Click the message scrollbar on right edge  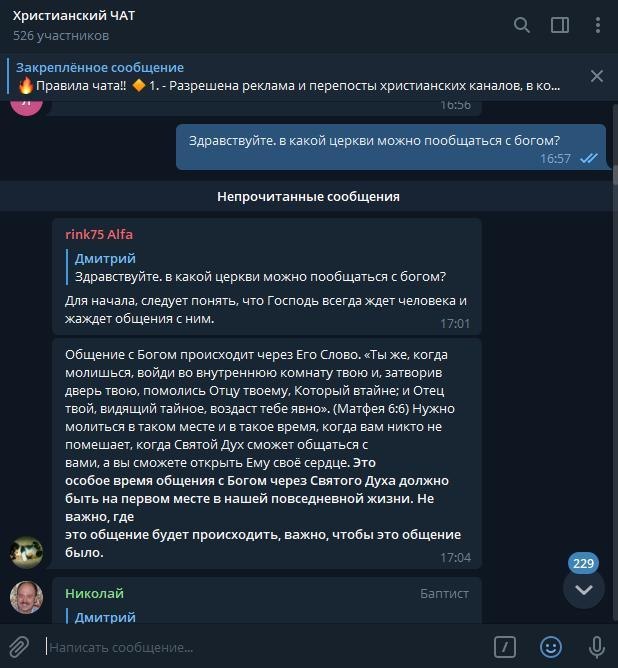point(615,175)
